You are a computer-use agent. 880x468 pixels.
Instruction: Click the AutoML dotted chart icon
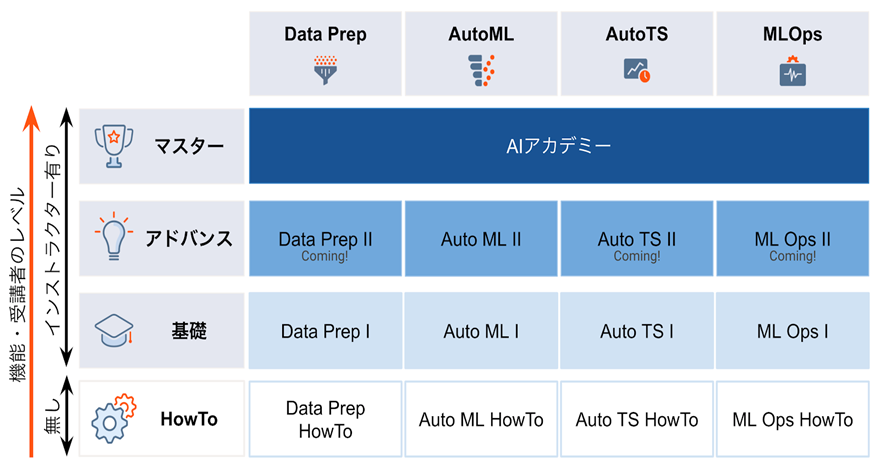481,71
